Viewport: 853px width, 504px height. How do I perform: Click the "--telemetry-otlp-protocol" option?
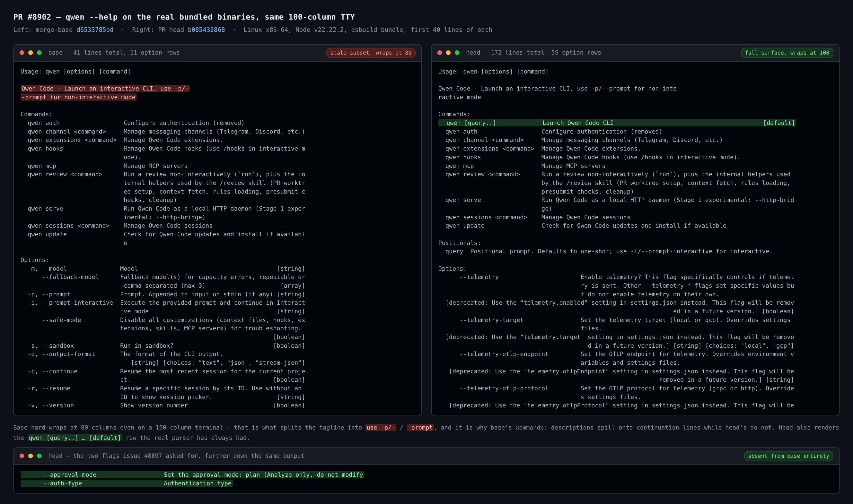click(504, 388)
